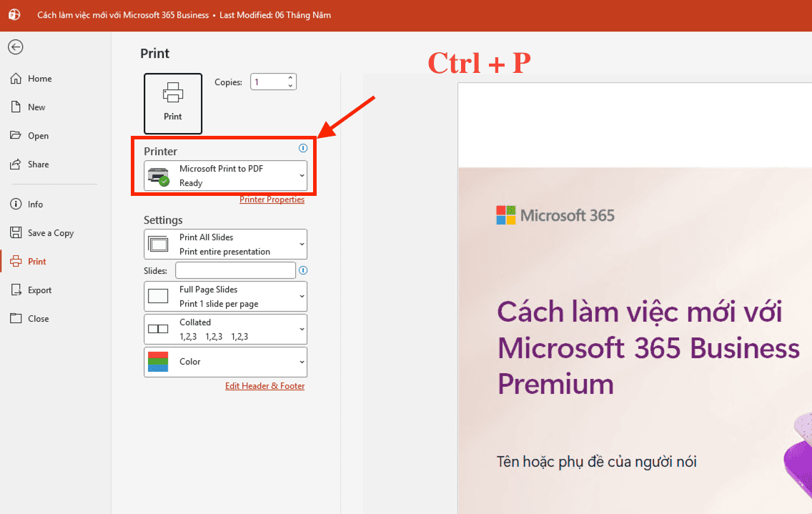Screen dimensions: 812x514
Task: Open the Color mode dropdown
Action: [x=225, y=362]
